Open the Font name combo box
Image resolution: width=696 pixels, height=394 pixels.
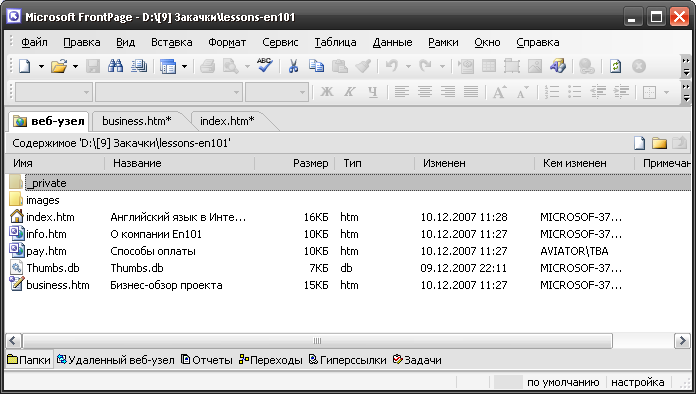pos(169,92)
